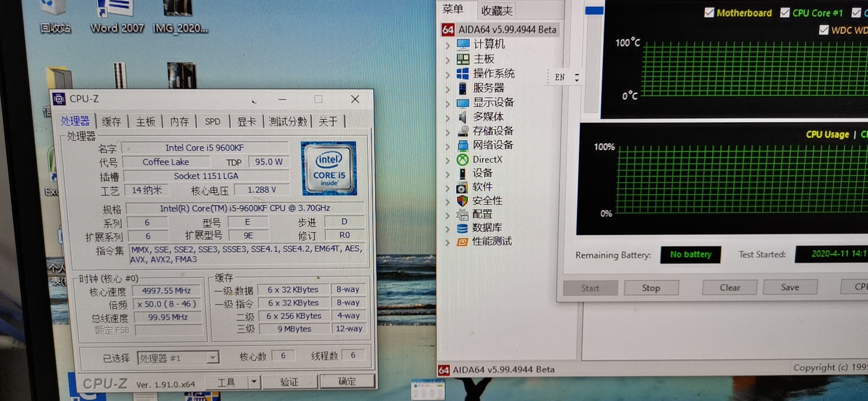Open the DirectX Xbox-style icon
The width and height of the screenshot is (868, 401).
(x=462, y=159)
